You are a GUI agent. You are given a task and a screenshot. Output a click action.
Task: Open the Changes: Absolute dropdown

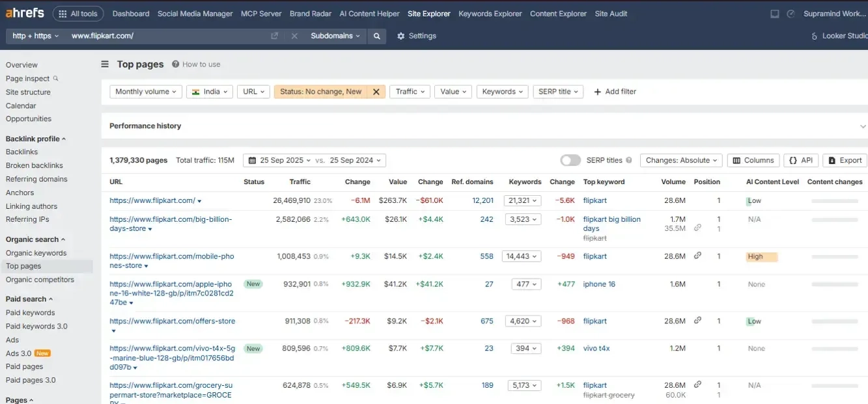pyautogui.click(x=681, y=160)
